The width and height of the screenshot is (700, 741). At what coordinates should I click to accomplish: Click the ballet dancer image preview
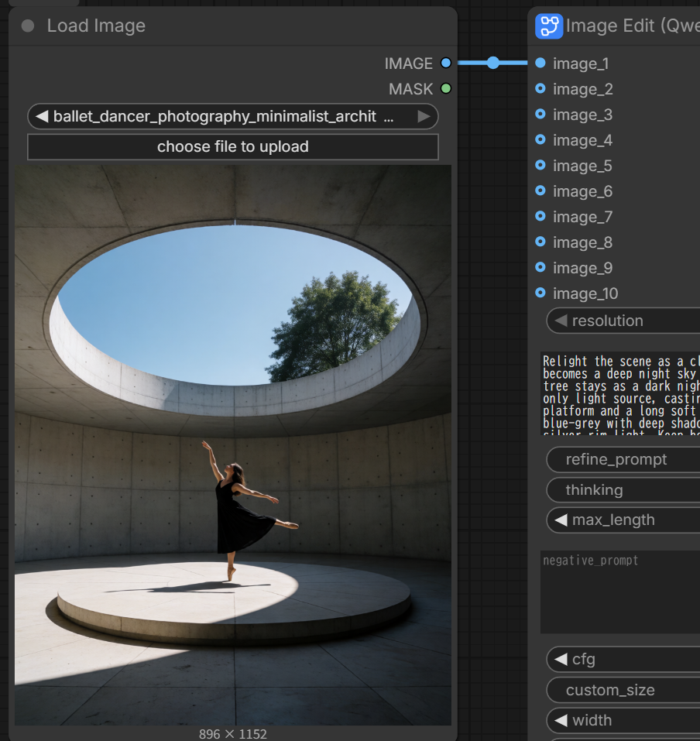pyautogui.click(x=233, y=445)
